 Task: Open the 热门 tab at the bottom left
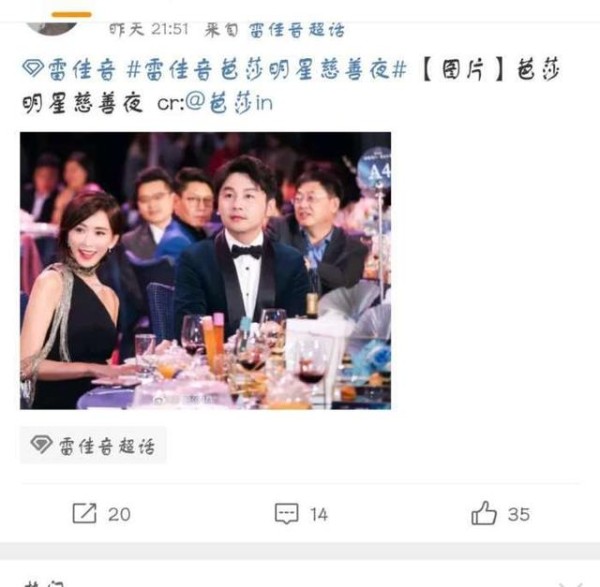pyautogui.click(x=42, y=584)
